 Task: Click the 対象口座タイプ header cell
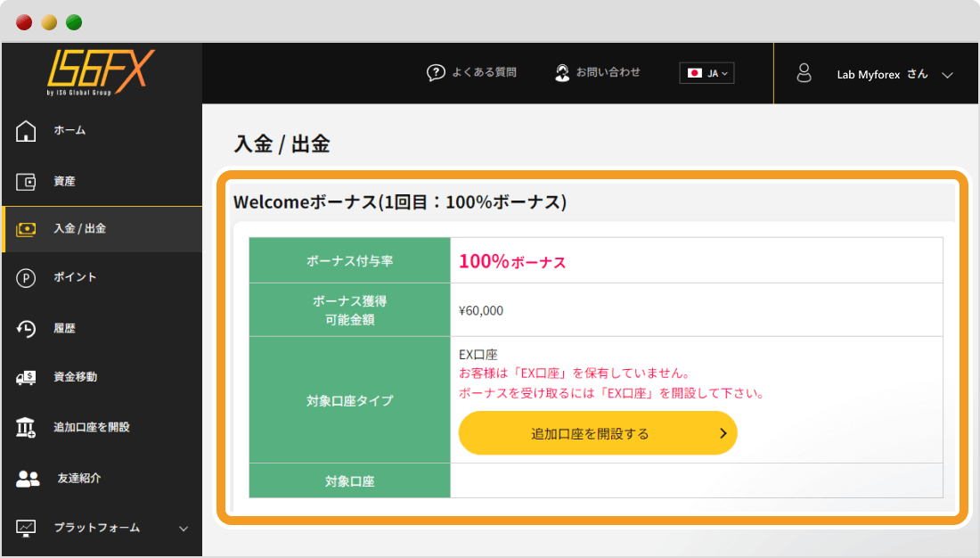(349, 399)
